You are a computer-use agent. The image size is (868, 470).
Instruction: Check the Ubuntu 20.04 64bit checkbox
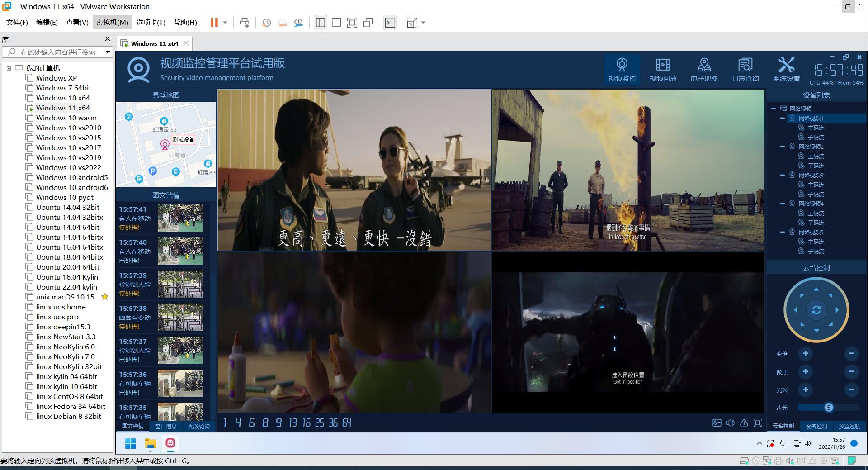30,267
